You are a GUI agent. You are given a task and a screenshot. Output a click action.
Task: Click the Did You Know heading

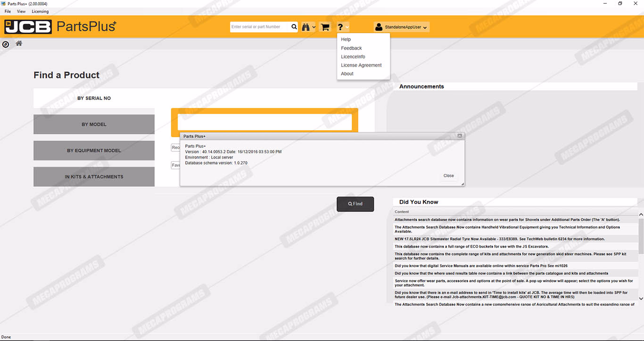[x=419, y=202]
